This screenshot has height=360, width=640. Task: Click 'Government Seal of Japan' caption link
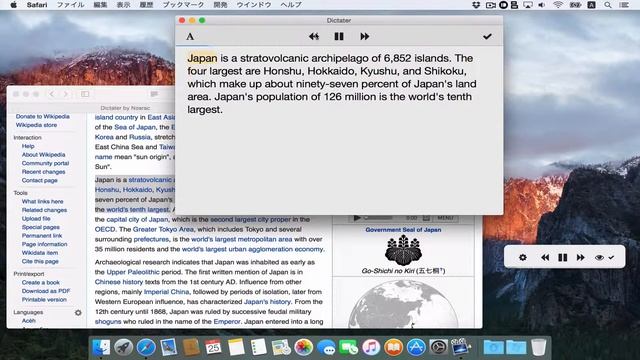pyautogui.click(x=403, y=230)
